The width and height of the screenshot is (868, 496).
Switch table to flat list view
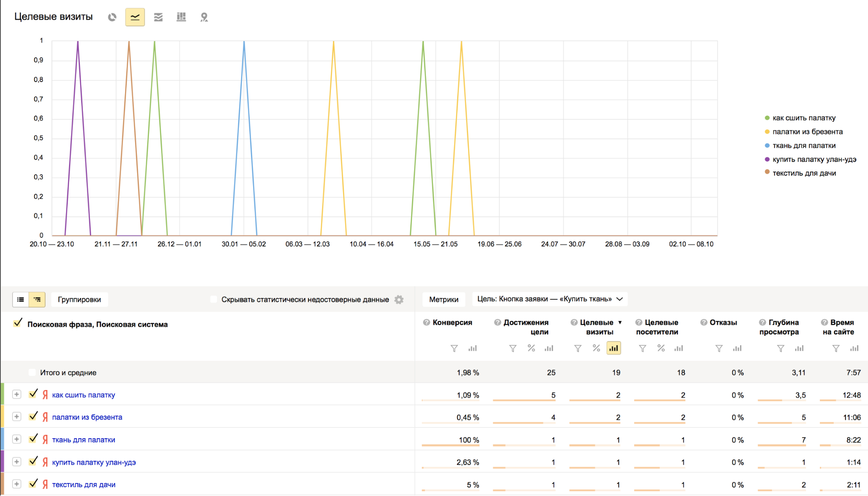pyautogui.click(x=20, y=300)
